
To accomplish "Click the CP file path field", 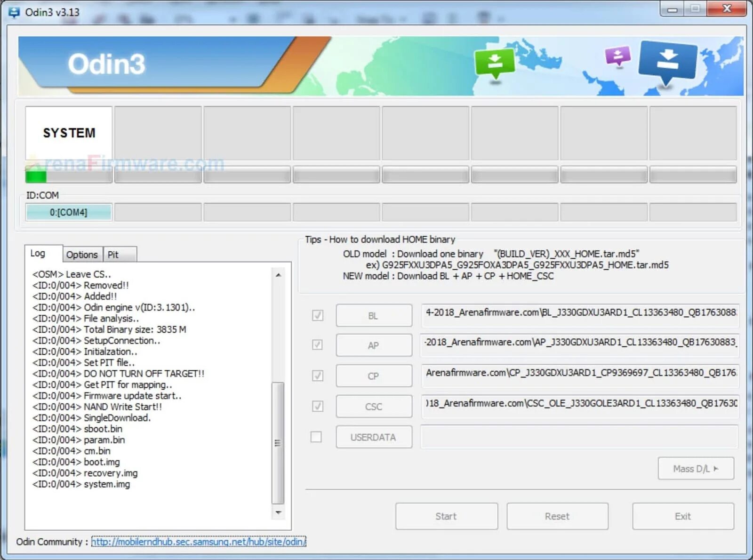I will click(x=580, y=376).
